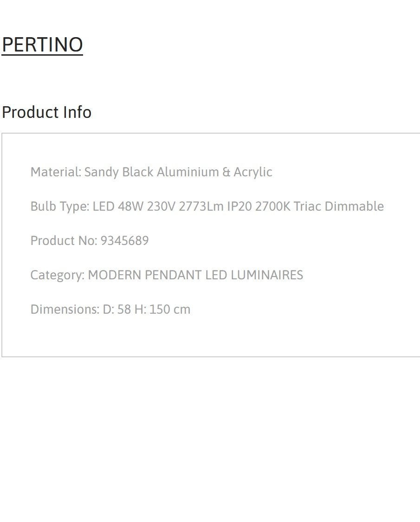Click the Bulb Type LED 48W line
The height and width of the screenshot is (522, 420).
click(207, 206)
